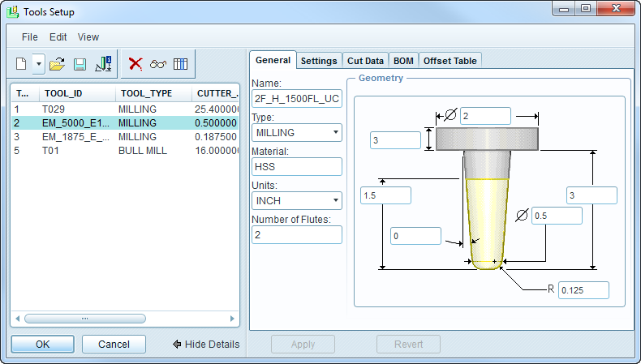Maximize the Tools Setup window
Viewport: 641px width, 364px height.
586,9
